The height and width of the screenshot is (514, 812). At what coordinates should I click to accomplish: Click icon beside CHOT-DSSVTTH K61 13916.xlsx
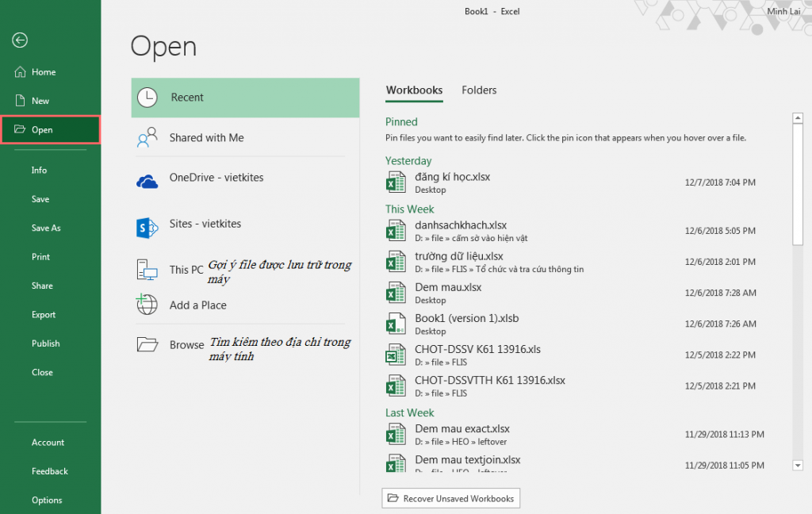click(396, 386)
